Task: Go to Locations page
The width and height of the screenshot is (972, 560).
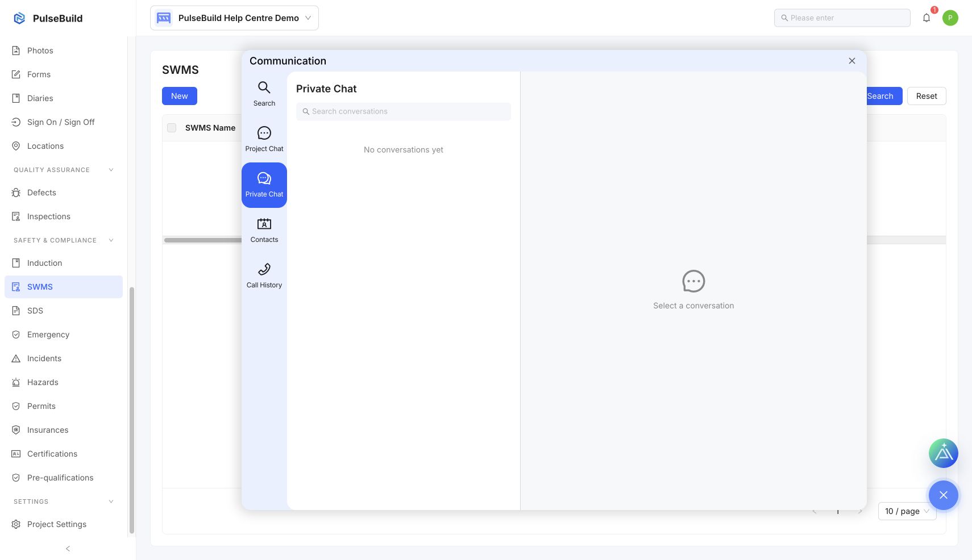Action: [x=64, y=146]
